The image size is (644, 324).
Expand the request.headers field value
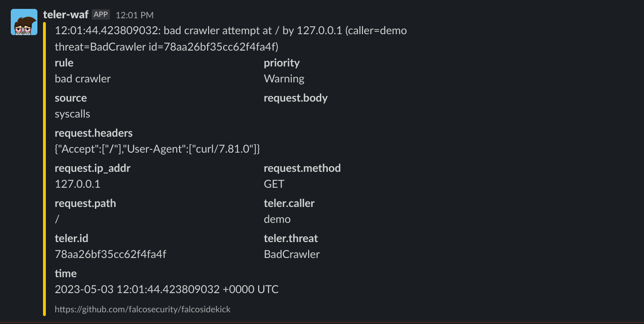(x=158, y=148)
